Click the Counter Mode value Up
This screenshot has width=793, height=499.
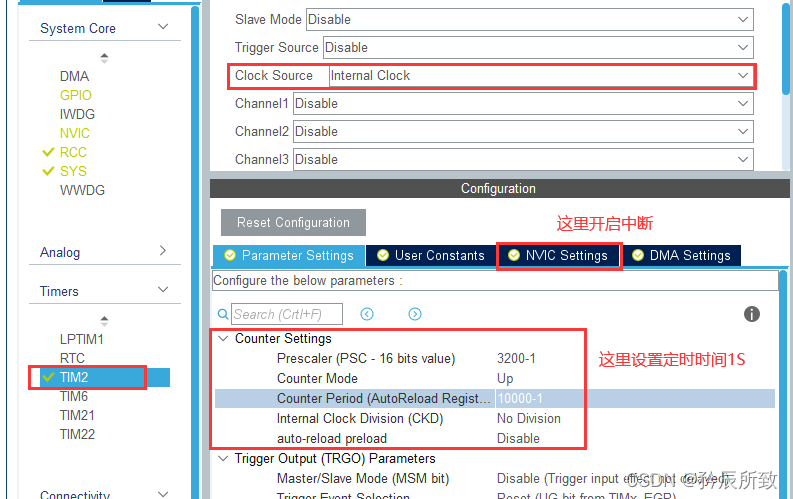click(x=505, y=379)
